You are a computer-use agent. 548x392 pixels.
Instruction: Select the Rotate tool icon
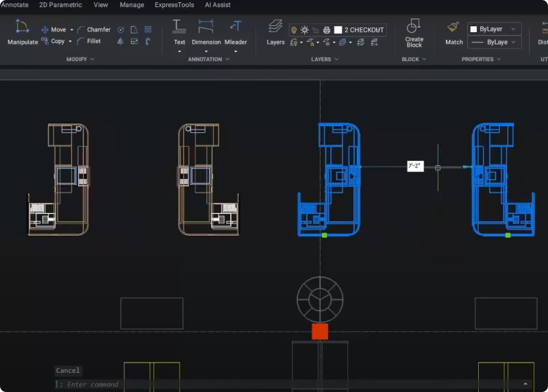tap(121, 29)
